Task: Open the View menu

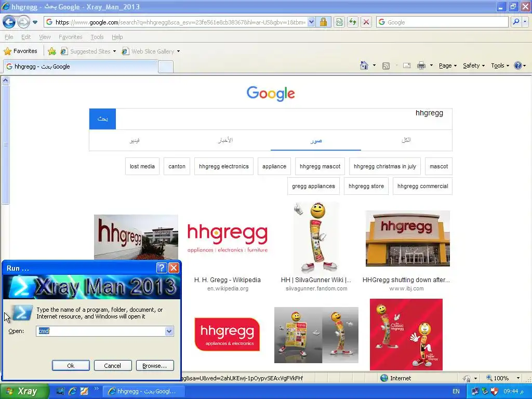Action: pos(45,37)
